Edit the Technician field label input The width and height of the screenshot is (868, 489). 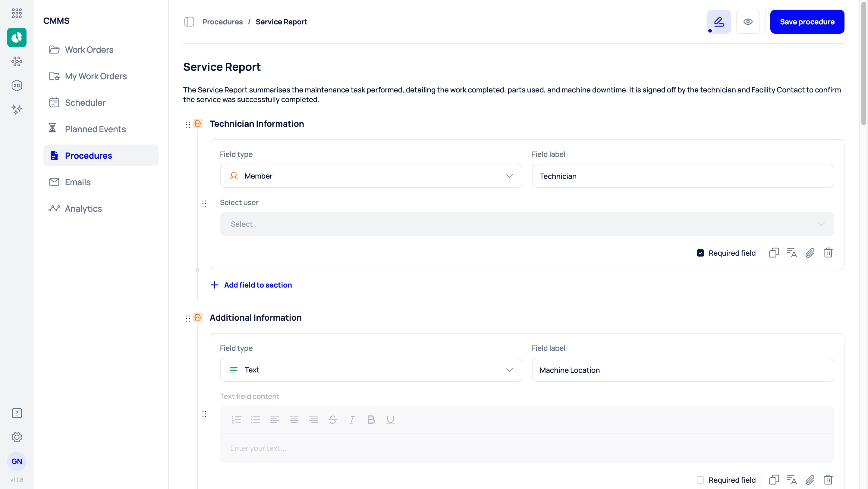[x=683, y=176]
